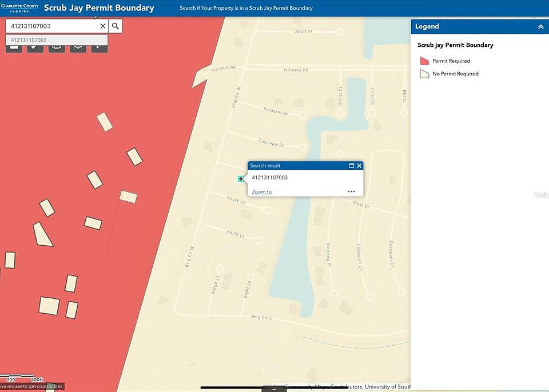Click the 400ft scale bar label
The image size is (549, 392).
pyautogui.click(x=37, y=379)
